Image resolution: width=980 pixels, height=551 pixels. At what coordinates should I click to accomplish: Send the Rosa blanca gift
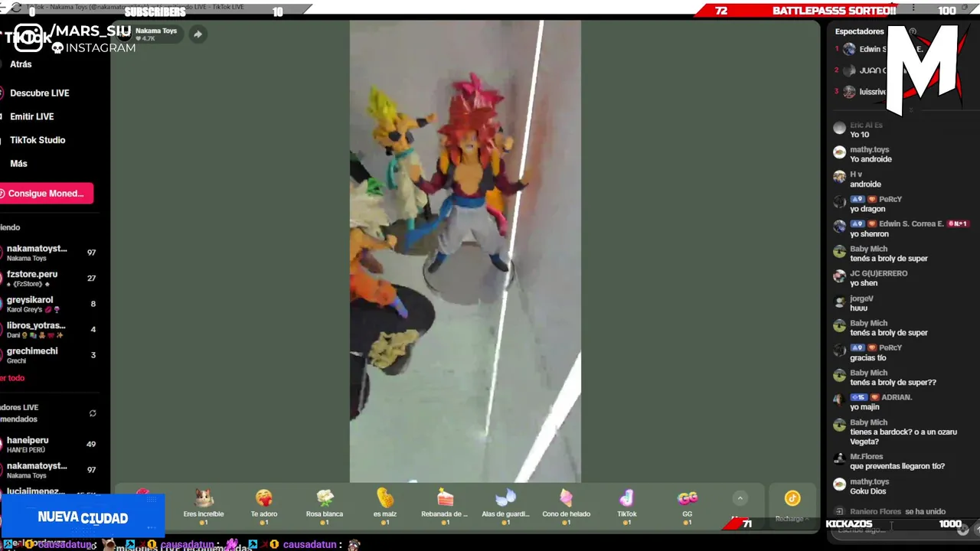point(325,507)
